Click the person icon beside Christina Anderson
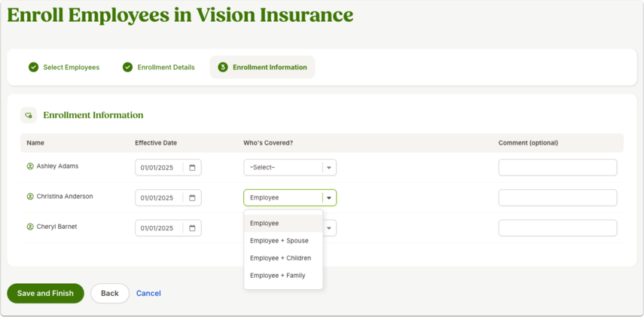 [30, 197]
